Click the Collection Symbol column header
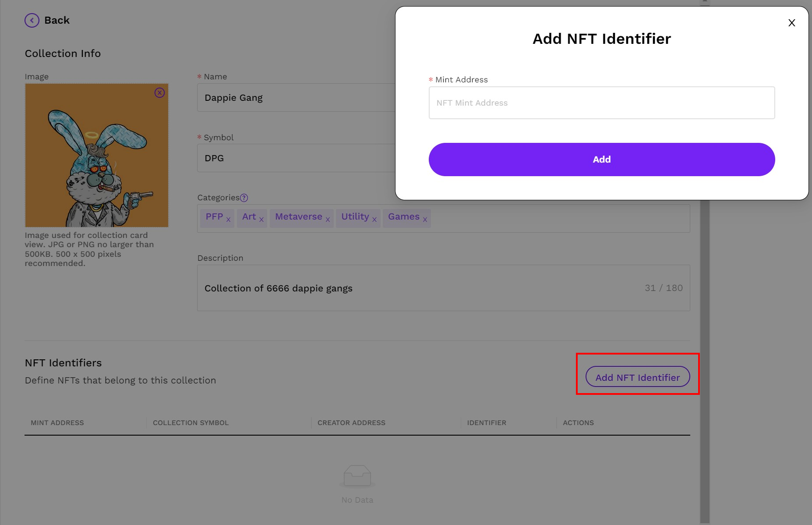This screenshot has height=525, width=812. coord(191,423)
